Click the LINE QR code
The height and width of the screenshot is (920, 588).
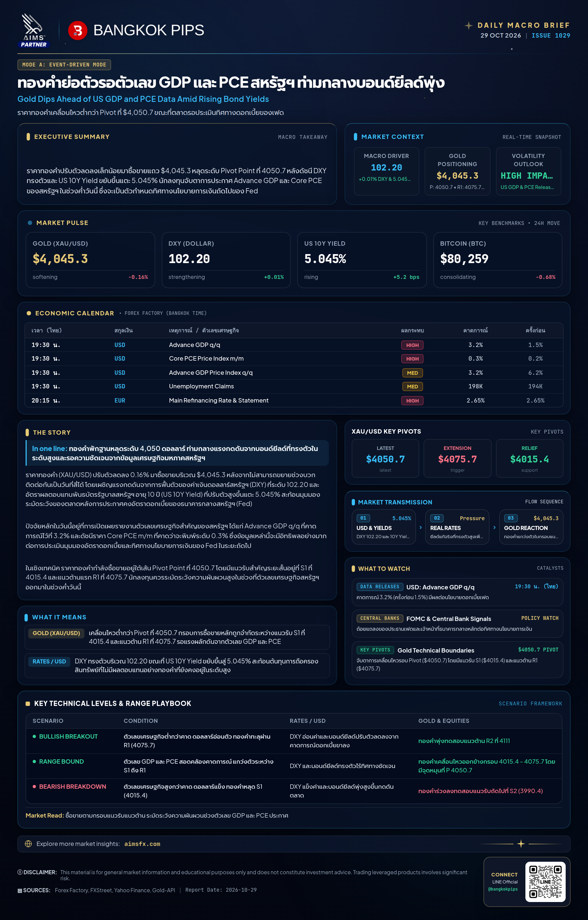(545, 882)
